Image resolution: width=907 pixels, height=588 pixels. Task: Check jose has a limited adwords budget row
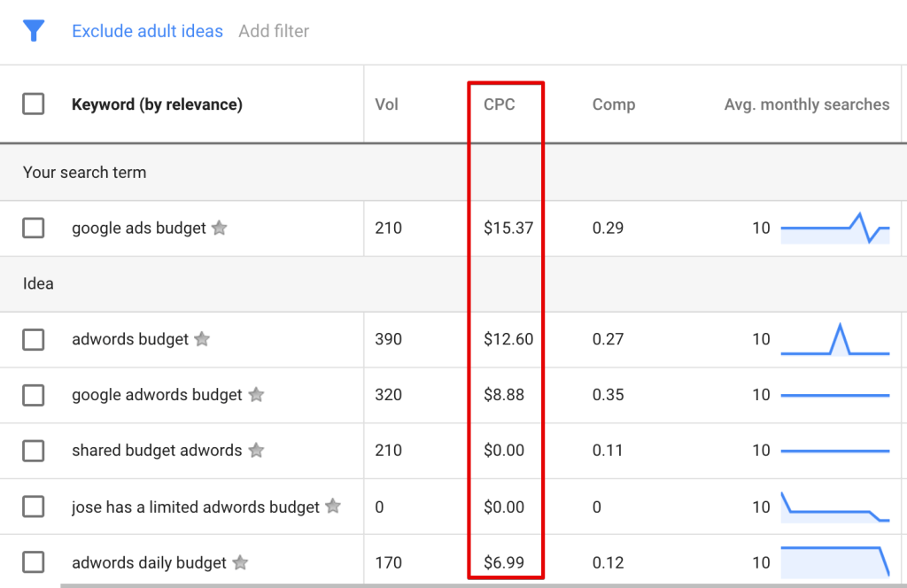click(34, 507)
